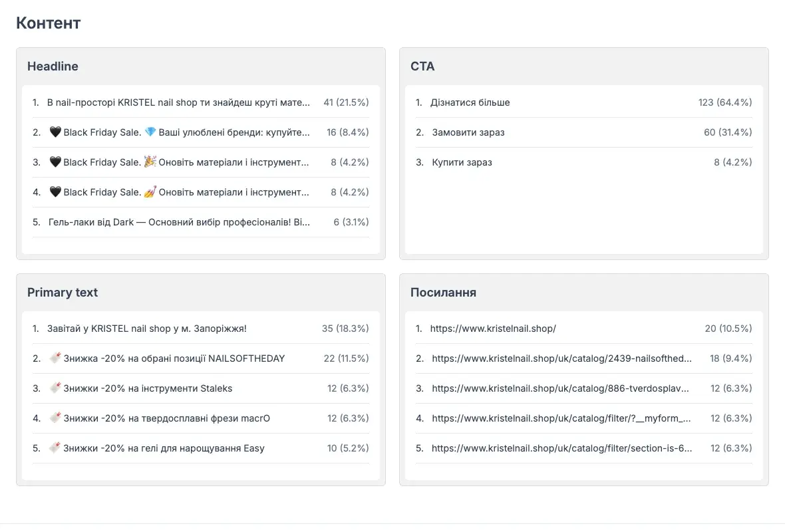This screenshot has height=532, width=785.
Task: Click the "Контент" section heading
Action: (x=48, y=23)
